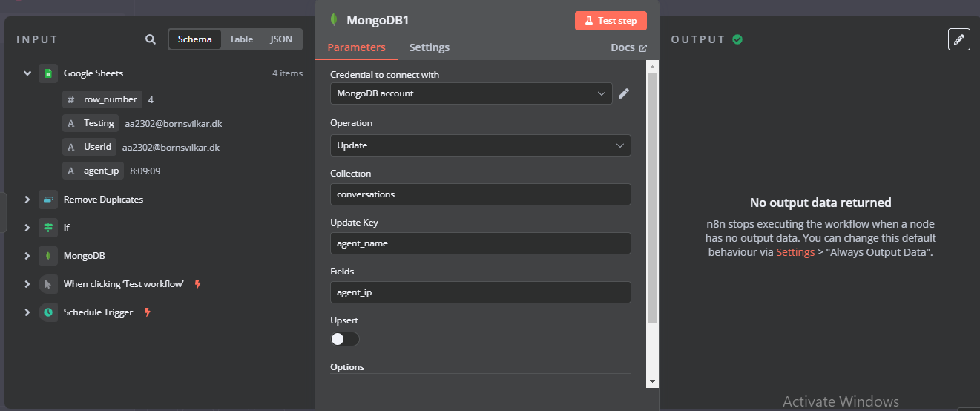Click the MongoDB1 leaf icon in header
Viewport: 980px width, 411px height.
pos(335,20)
